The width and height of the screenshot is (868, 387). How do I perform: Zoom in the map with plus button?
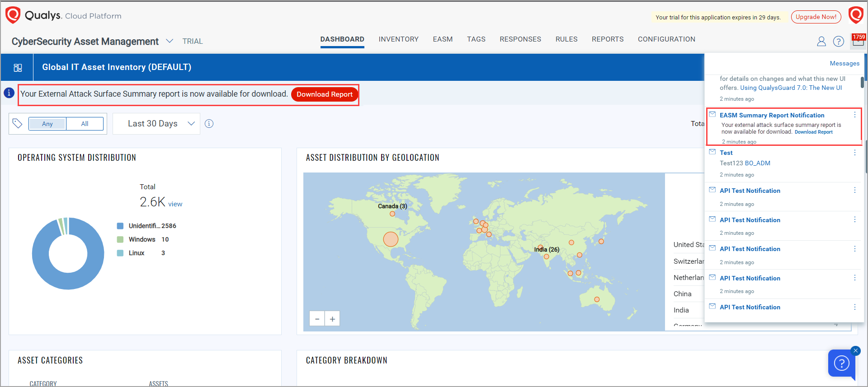(x=332, y=319)
